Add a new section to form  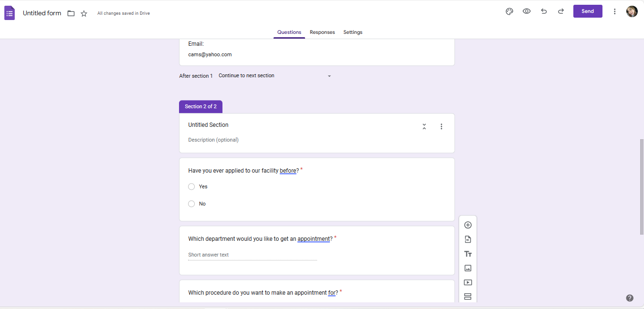click(468, 297)
